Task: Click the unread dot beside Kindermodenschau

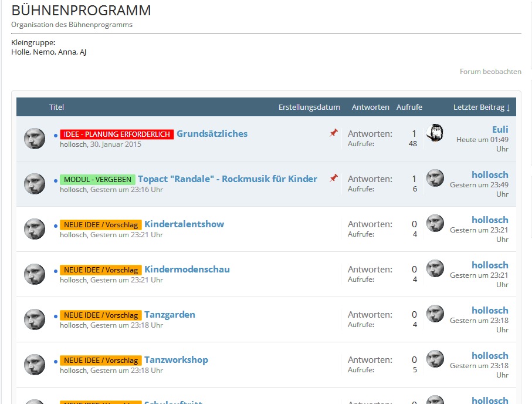Action: pos(56,271)
